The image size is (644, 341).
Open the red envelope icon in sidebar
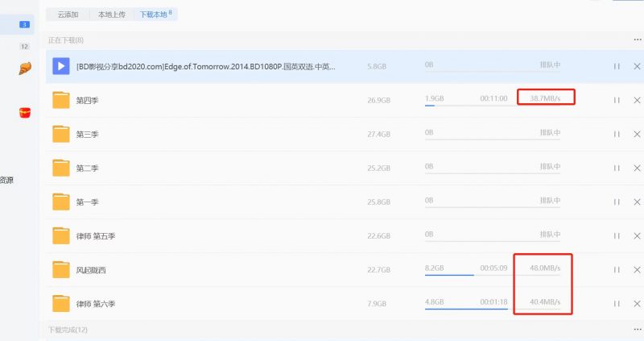(25, 113)
